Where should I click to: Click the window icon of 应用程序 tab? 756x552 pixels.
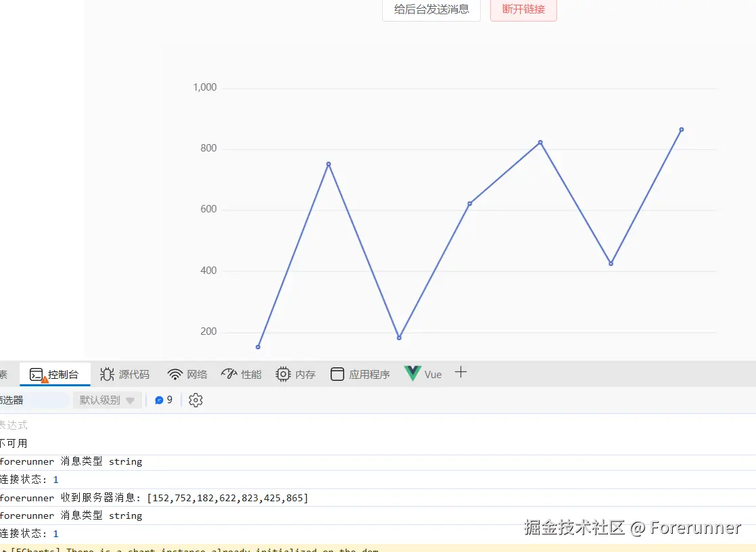[x=337, y=375]
